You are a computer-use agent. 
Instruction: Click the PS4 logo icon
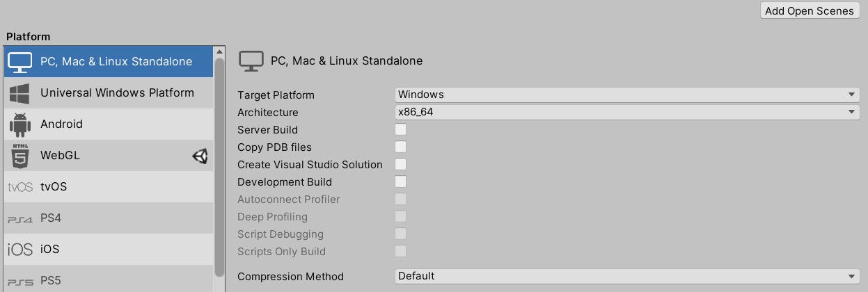click(19, 219)
